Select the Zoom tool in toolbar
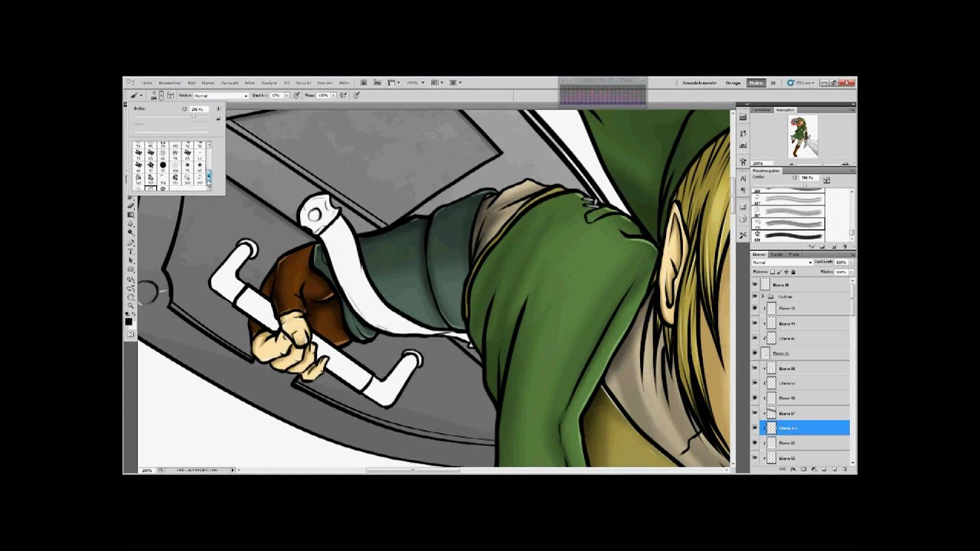 coord(131,305)
